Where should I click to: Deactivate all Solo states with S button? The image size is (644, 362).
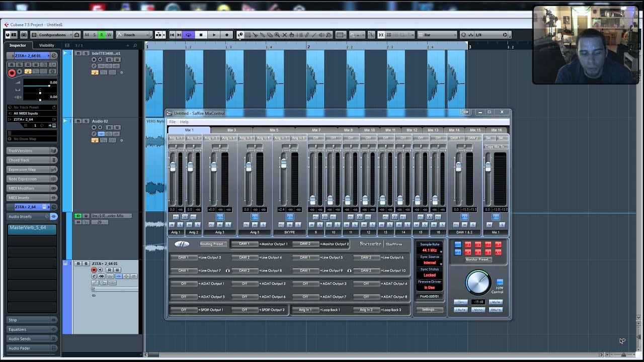[x=94, y=35]
